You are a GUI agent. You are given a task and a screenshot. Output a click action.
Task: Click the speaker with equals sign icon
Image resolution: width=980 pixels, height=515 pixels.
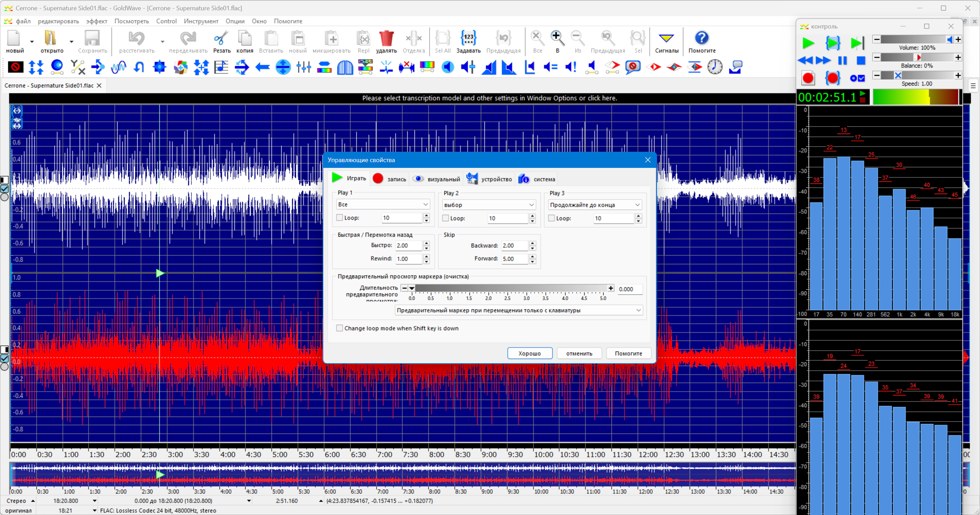[550, 67]
